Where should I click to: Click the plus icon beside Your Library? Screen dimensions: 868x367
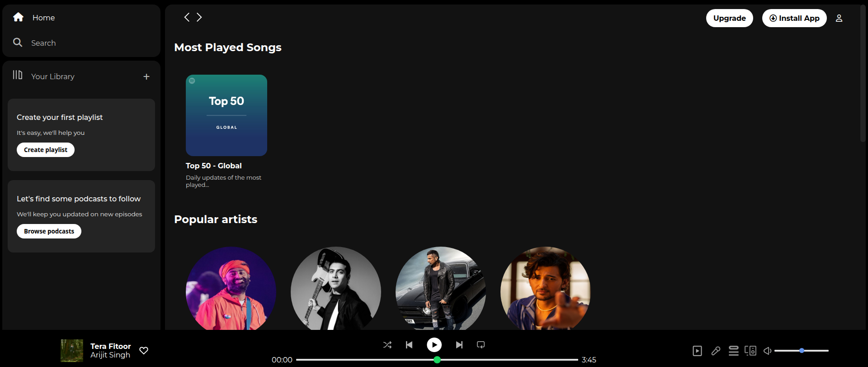[x=146, y=77]
